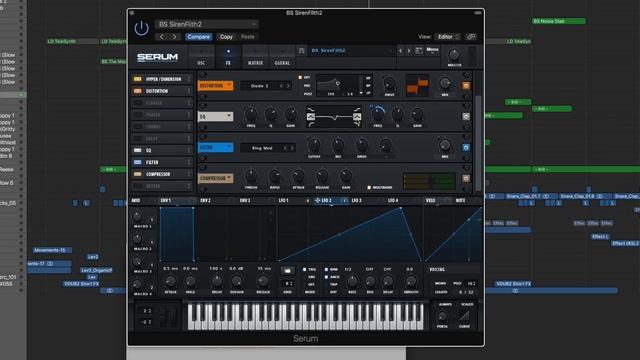The width and height of the screenshot is (640, 360).
Task: Toggle the EQ module enable button
Action: 466,117
